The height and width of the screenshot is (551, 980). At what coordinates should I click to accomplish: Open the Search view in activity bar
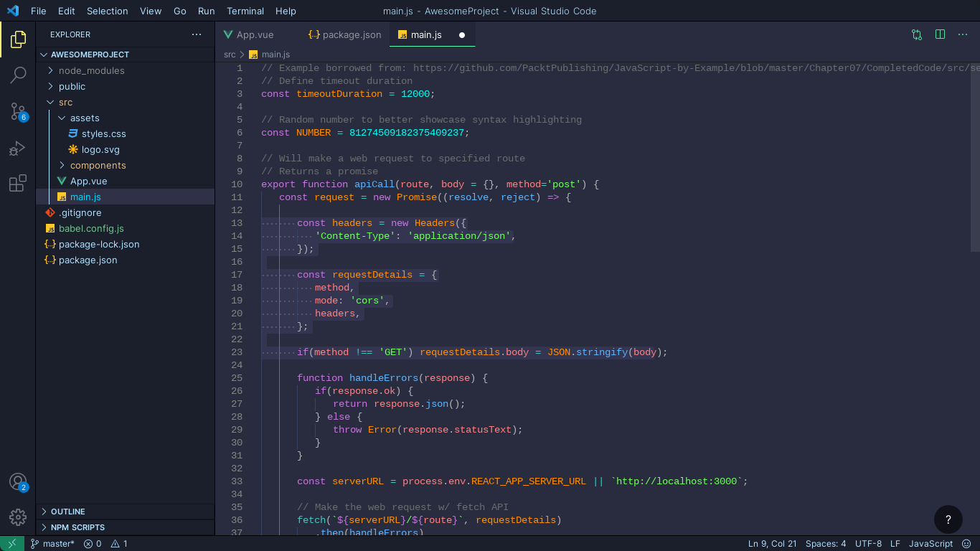[18, 75]
